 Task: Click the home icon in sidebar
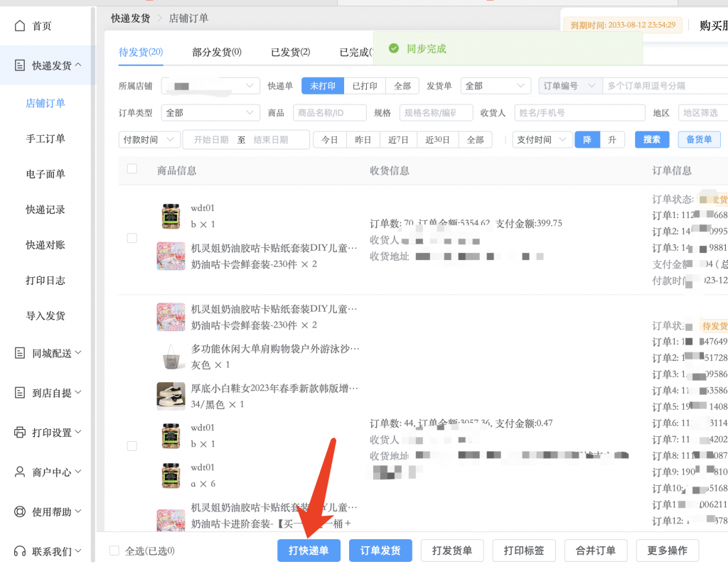tap(20, 26)
